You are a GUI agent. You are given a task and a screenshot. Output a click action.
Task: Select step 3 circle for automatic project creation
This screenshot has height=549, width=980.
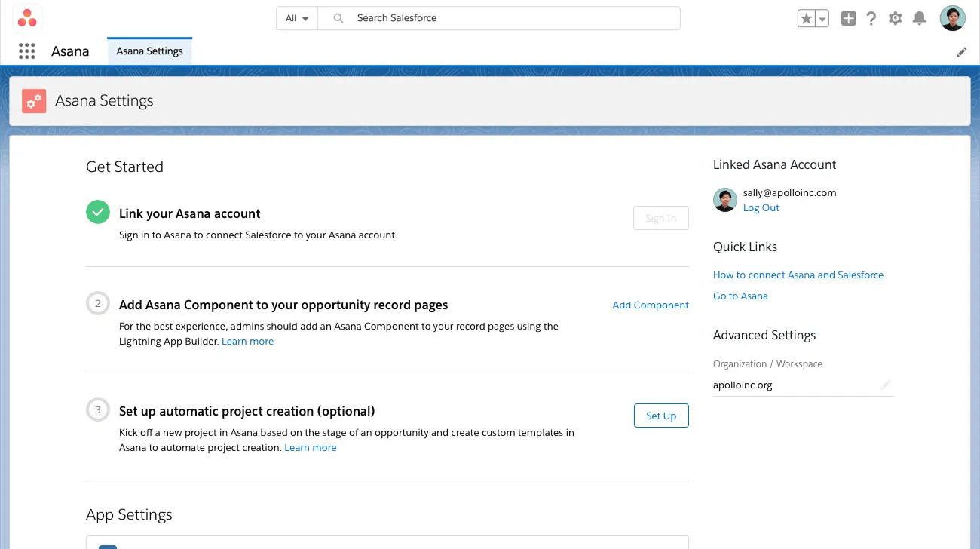pos(97,409)
